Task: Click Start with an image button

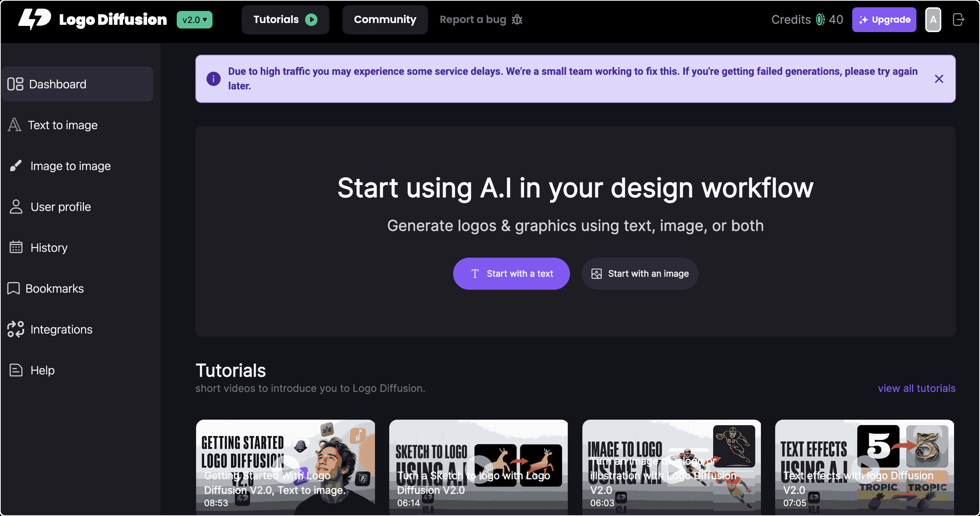Action: [x=640, y=274]
